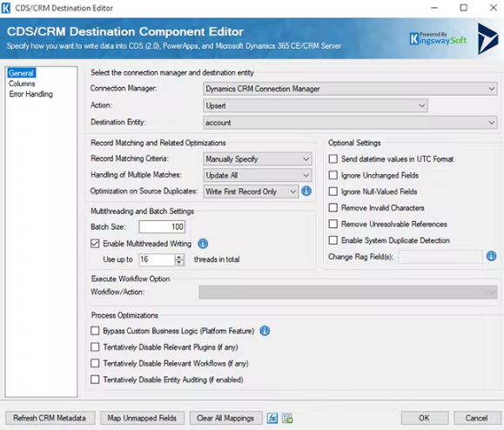Check Tentatively Disable Relevant Plugins
The height and width of the screenshot is (430, 504).
[x=95, y=347]
